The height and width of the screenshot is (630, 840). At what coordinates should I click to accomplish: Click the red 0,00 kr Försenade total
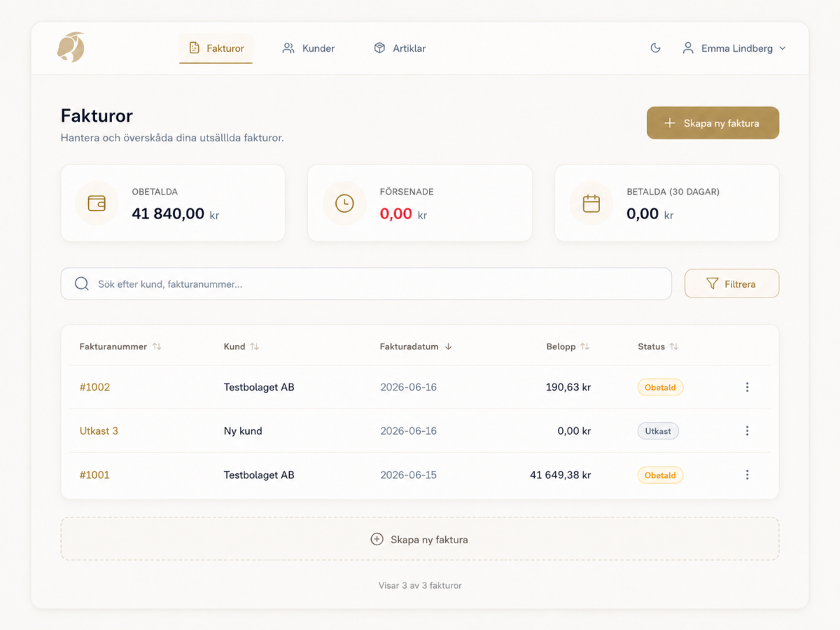[403, 214]
